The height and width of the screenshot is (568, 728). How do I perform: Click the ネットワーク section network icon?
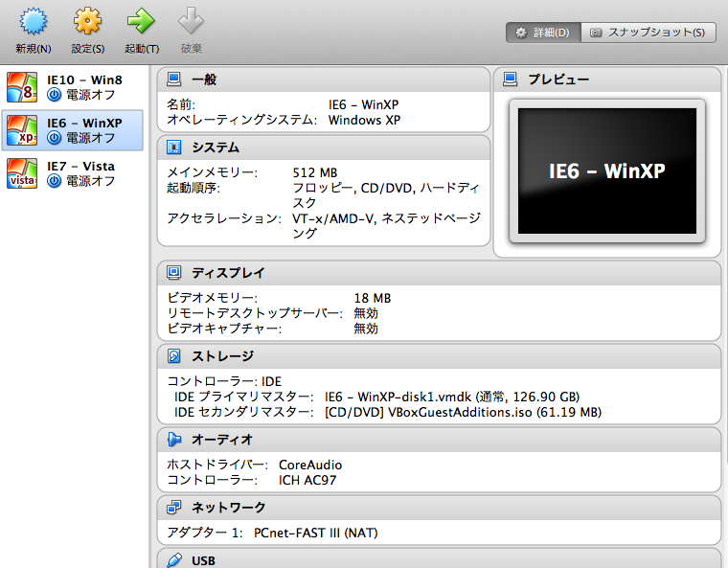(174, 507)
